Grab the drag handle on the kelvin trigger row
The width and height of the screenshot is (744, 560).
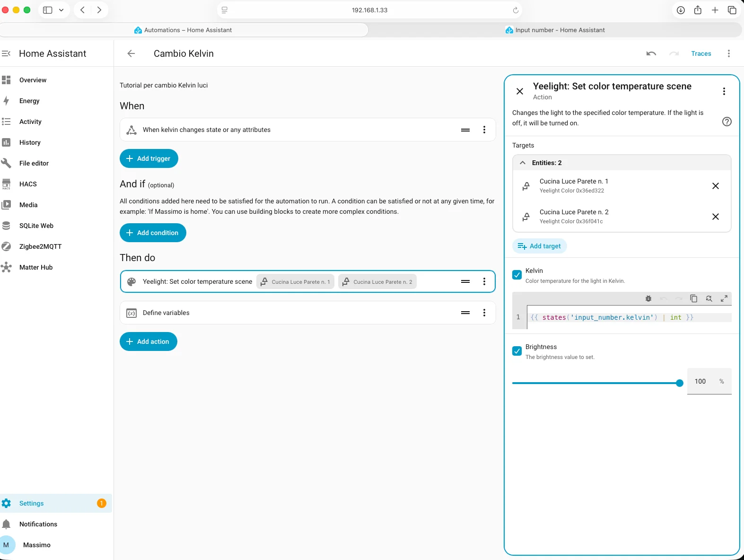coord(465,130)
